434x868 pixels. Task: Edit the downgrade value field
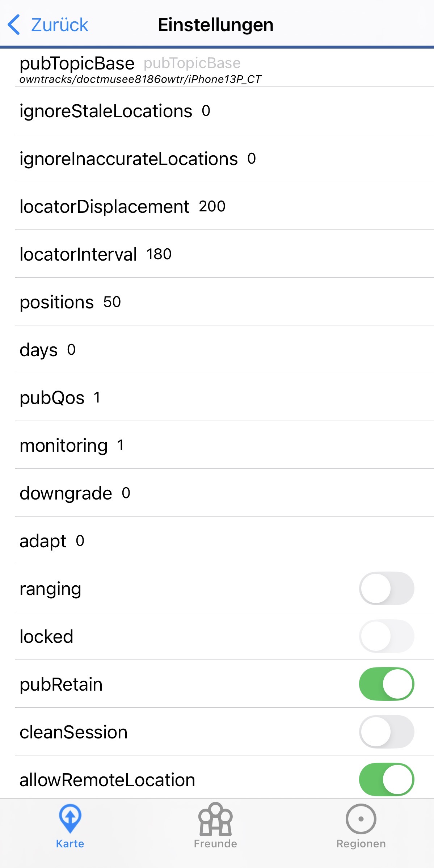click(126, 493)
